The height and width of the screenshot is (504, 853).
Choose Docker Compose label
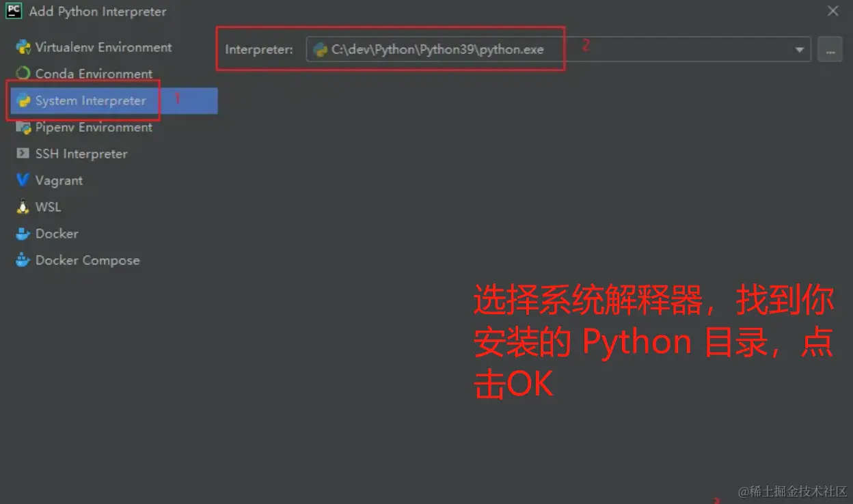point(87,260)
